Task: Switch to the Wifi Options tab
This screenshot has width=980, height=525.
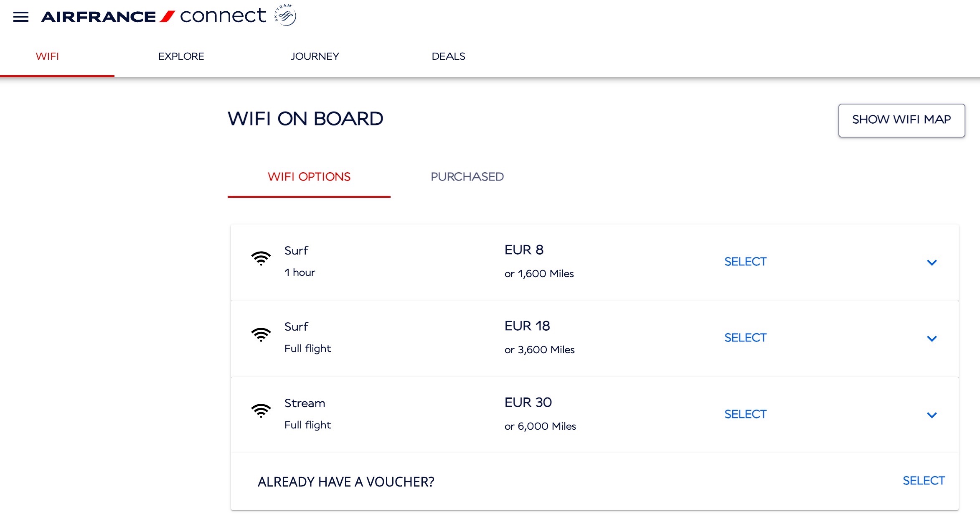Action: (x=309, y=176)
